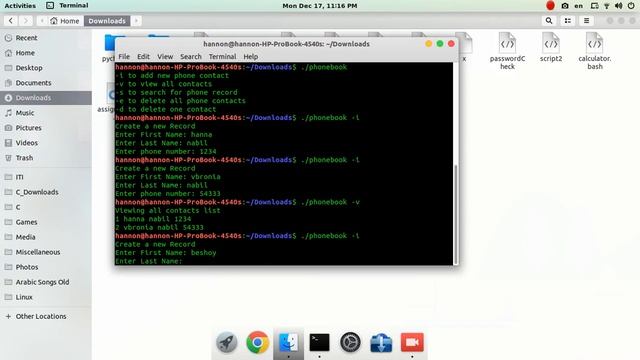Select the script2 file icon
Image resolution: width=640 pixels, height=360 pixels.
coord(551,43)
